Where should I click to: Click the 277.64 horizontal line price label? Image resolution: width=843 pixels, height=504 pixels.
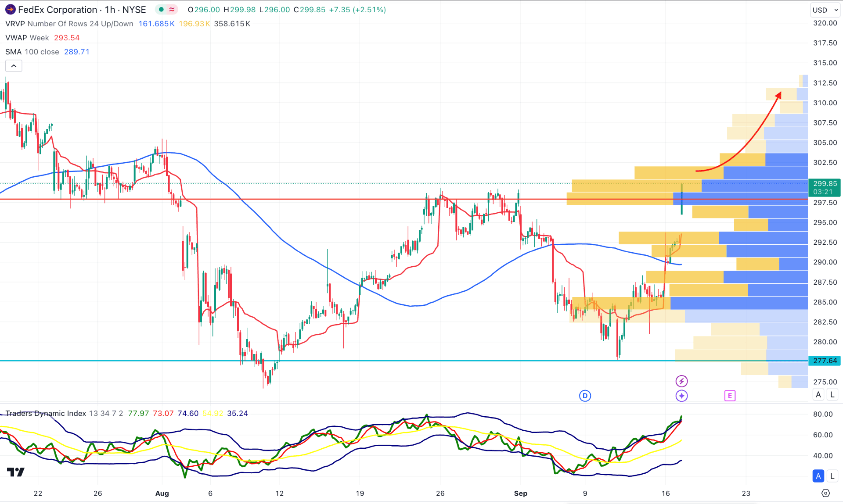(825, 361)
